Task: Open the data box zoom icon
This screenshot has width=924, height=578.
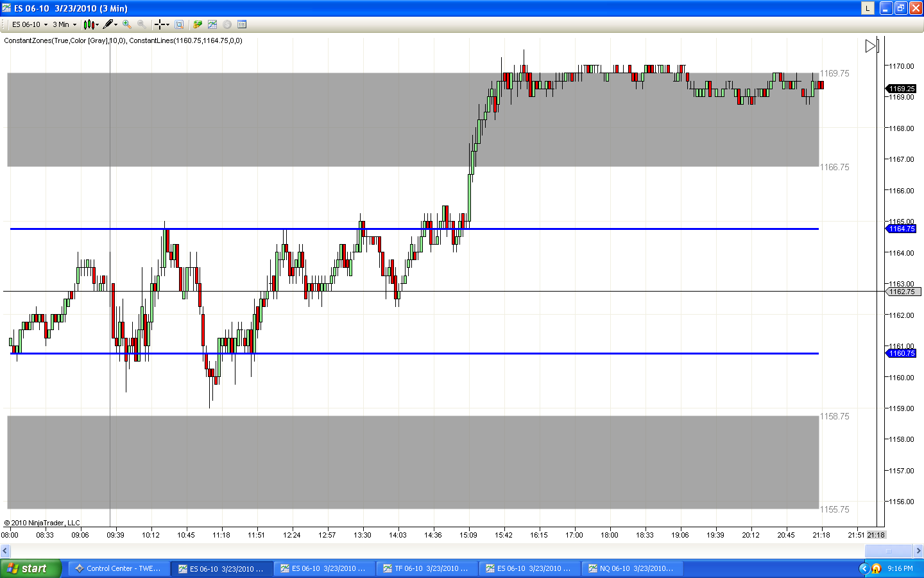Action: point(179,24)
